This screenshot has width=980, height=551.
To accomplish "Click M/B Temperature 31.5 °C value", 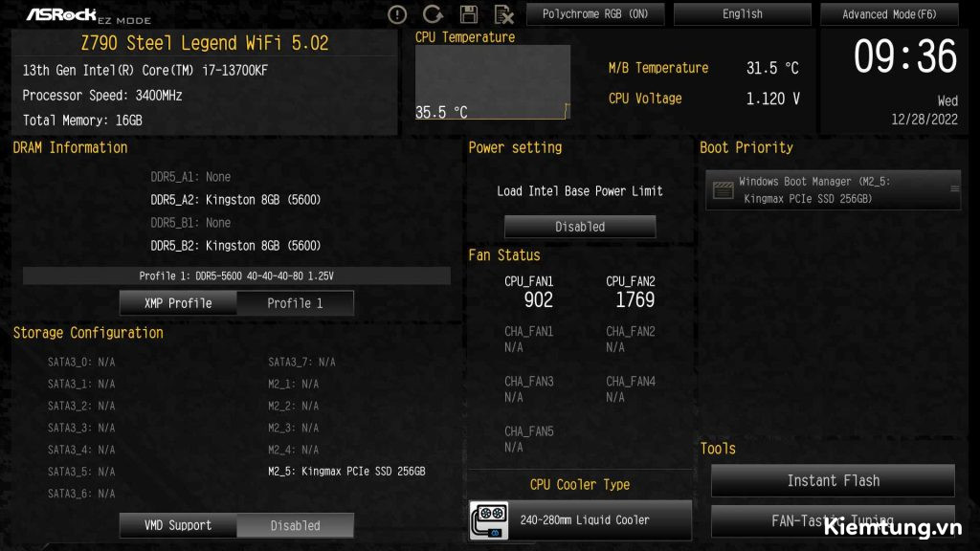I will pyautogui.click(x=772, y=68).
